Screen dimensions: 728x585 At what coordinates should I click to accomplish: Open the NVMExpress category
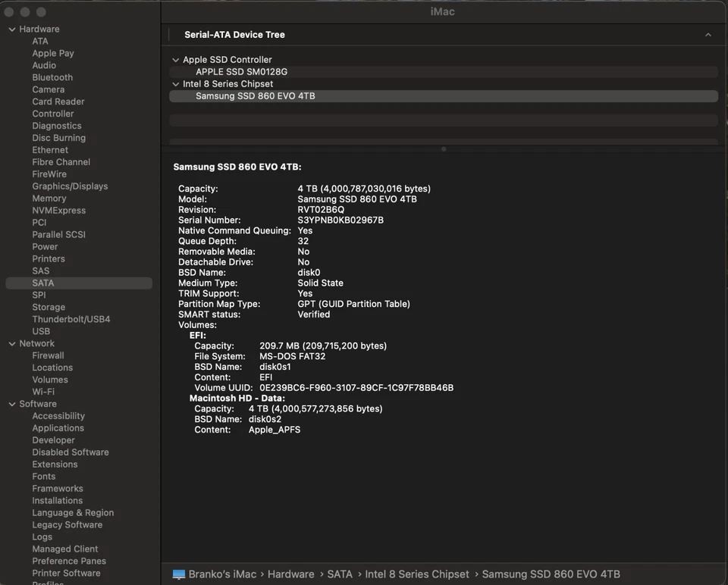58,210
